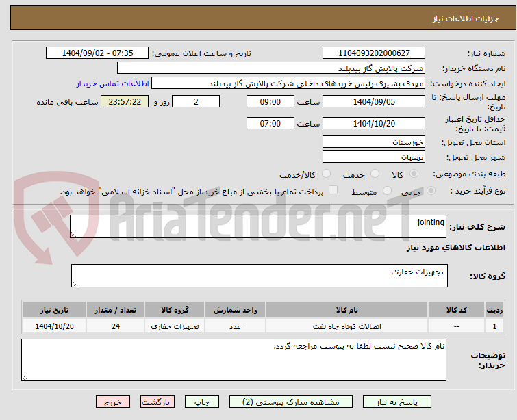Viewport: 517px width, 420px height.
Task: Click the پاسخ به نیاز button
Action: (396, 402)
